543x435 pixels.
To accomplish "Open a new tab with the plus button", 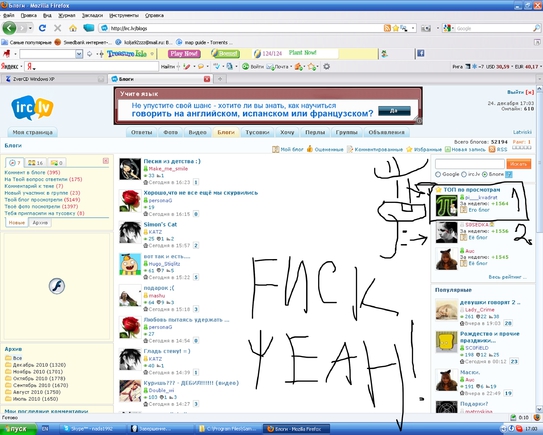I will [220, 79].
